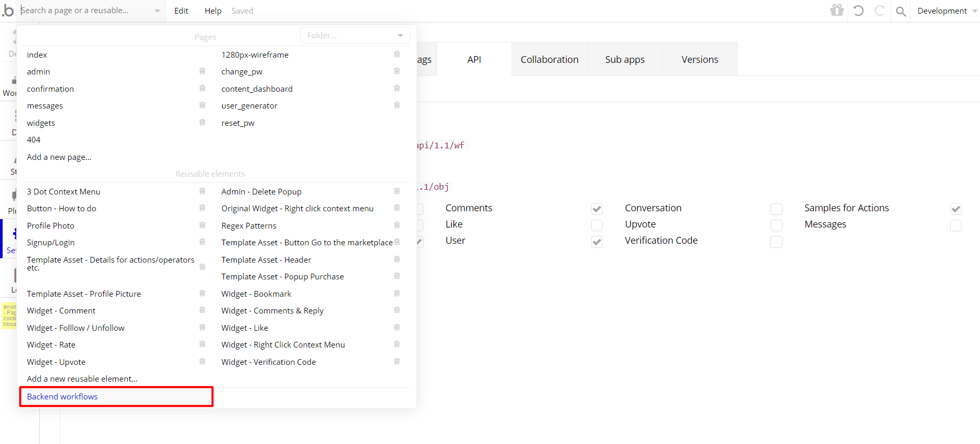Screen dimensions: 980x444
Task: Check the Messages checkbox
Action: click(x=955, y=225)
